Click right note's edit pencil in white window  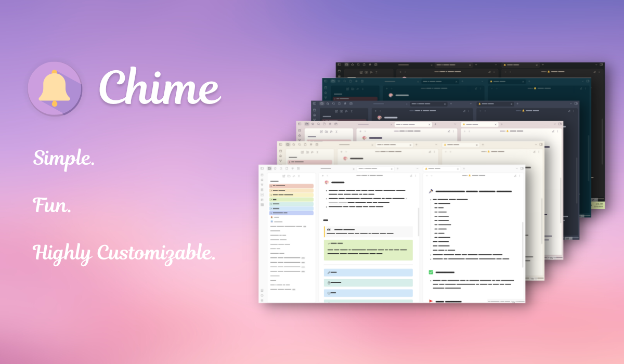(x=515, y=176)
